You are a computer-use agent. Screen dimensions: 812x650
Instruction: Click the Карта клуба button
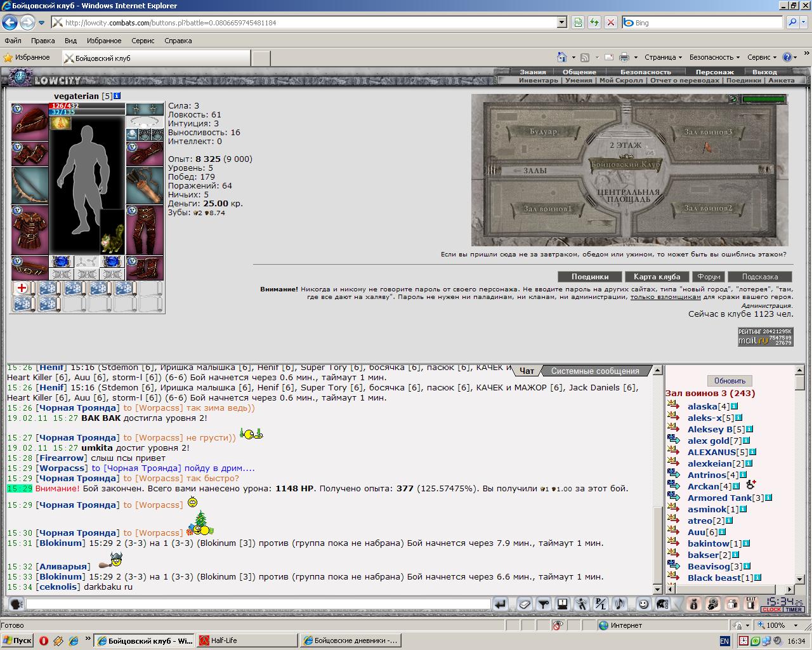[657, 277]
